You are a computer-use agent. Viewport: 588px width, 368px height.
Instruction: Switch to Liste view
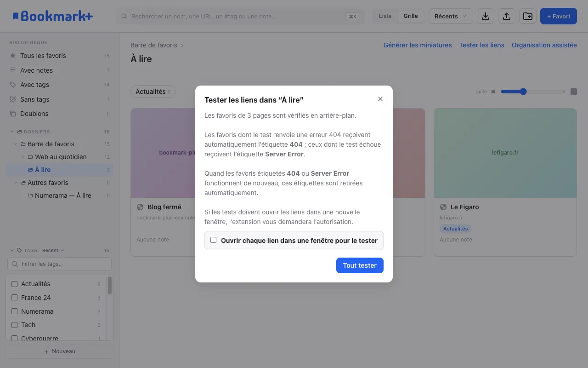385,16
